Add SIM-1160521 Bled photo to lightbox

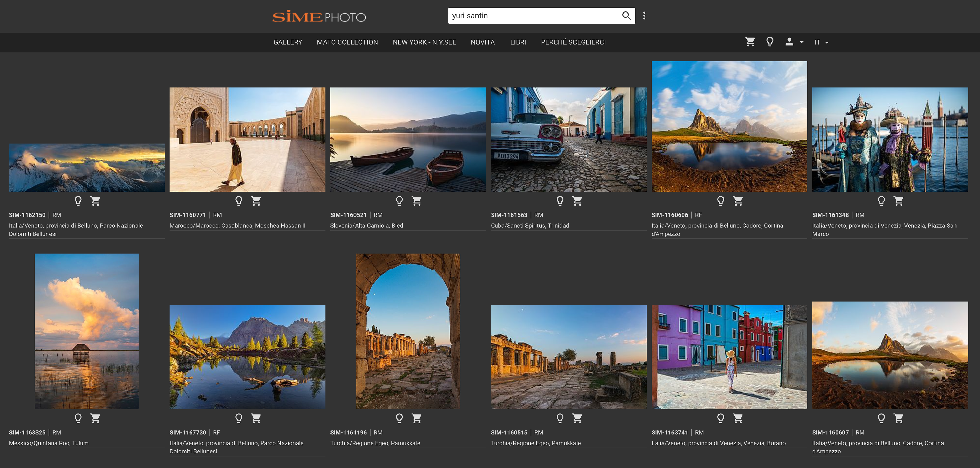pyautogui.click(x=399, y=201)
